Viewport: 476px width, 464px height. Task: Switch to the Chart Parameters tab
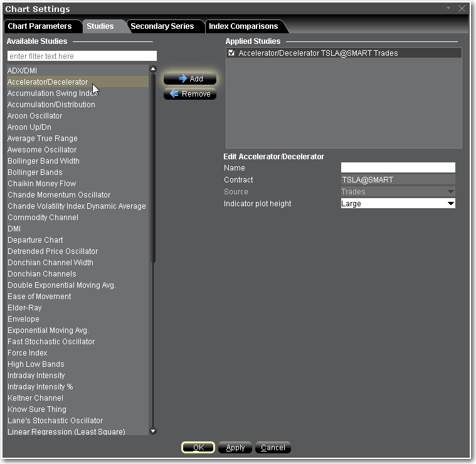40,26
